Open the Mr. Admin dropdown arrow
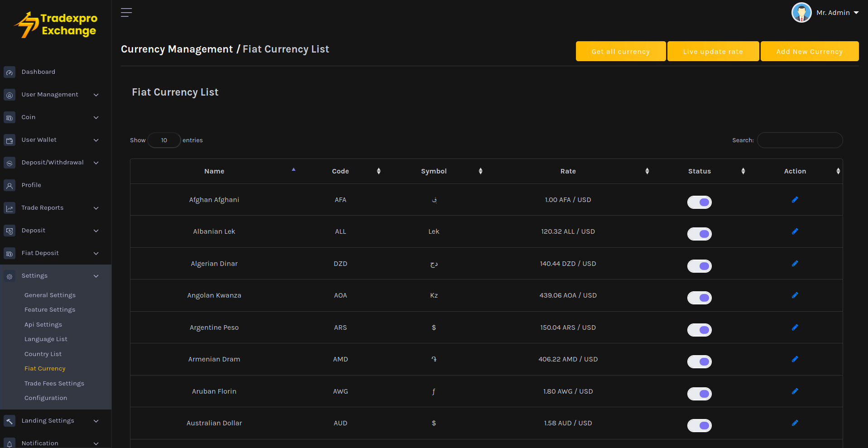The image size is (868, 448). tap(856, 13)
